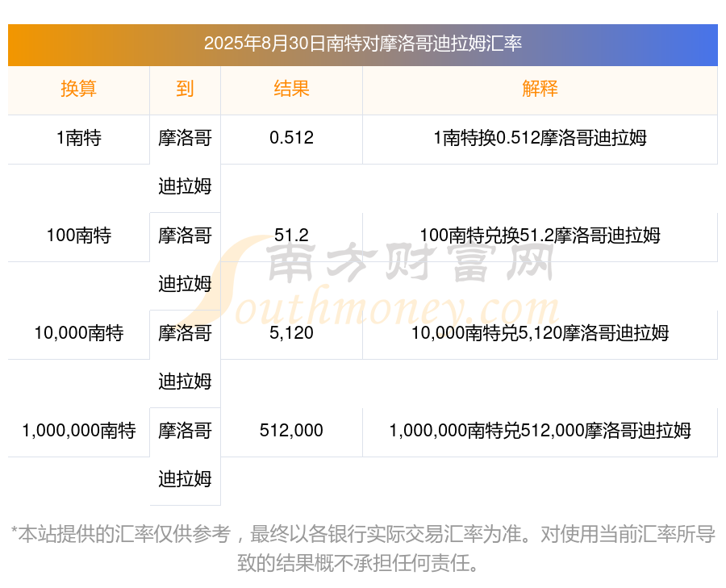The image size is (726, 588).
Task: Click the result value 512,000
Action: point(291,431)
